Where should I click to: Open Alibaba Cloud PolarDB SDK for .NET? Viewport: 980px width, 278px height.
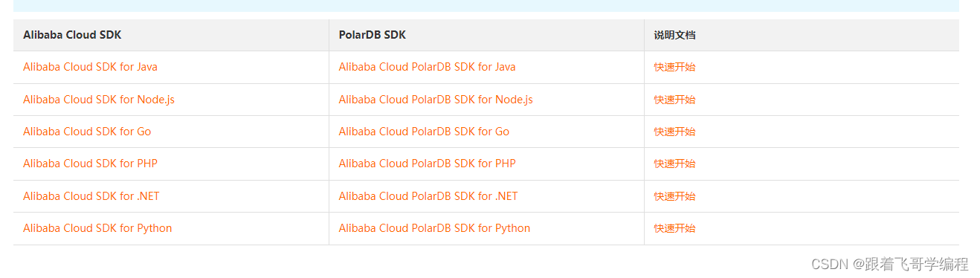coord(428,196)
